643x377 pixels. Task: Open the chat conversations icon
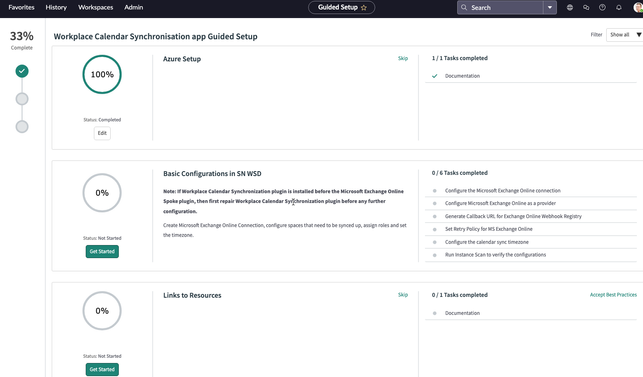pyautogui.click(x=586, y=7)
